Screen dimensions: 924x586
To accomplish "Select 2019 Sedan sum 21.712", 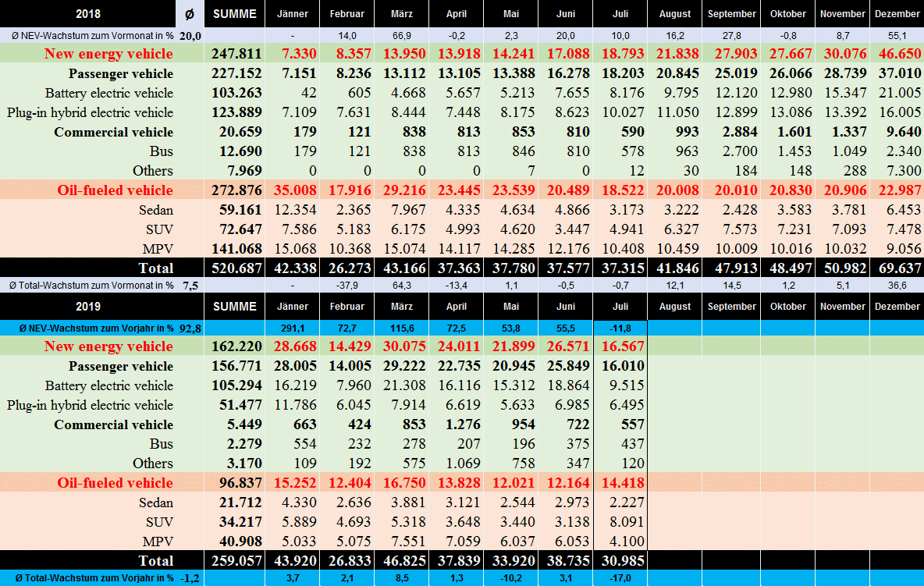I will [x=240, y=503].
